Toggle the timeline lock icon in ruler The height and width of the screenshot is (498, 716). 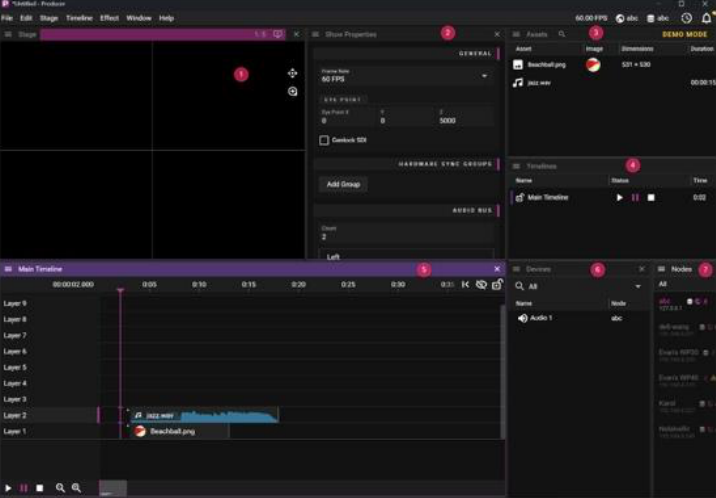point(497,284)
